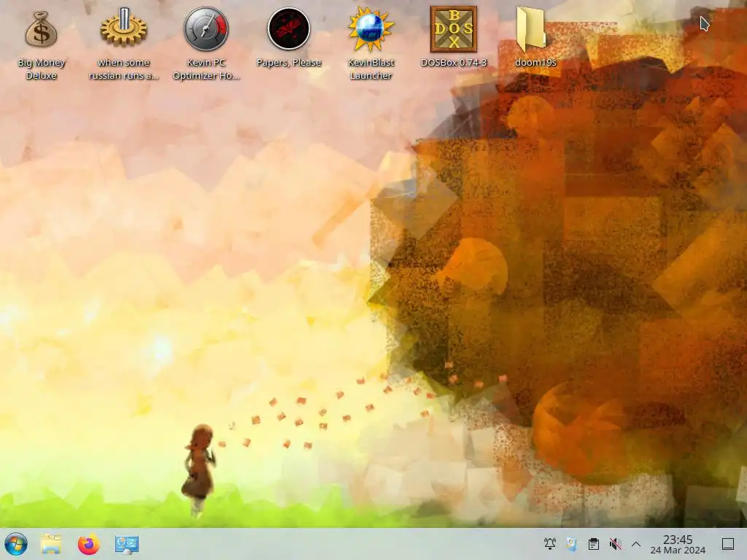Click the 'Papers, Please' icon label
This screenshot has height=560, width=747.
click(x=289, y=63)
